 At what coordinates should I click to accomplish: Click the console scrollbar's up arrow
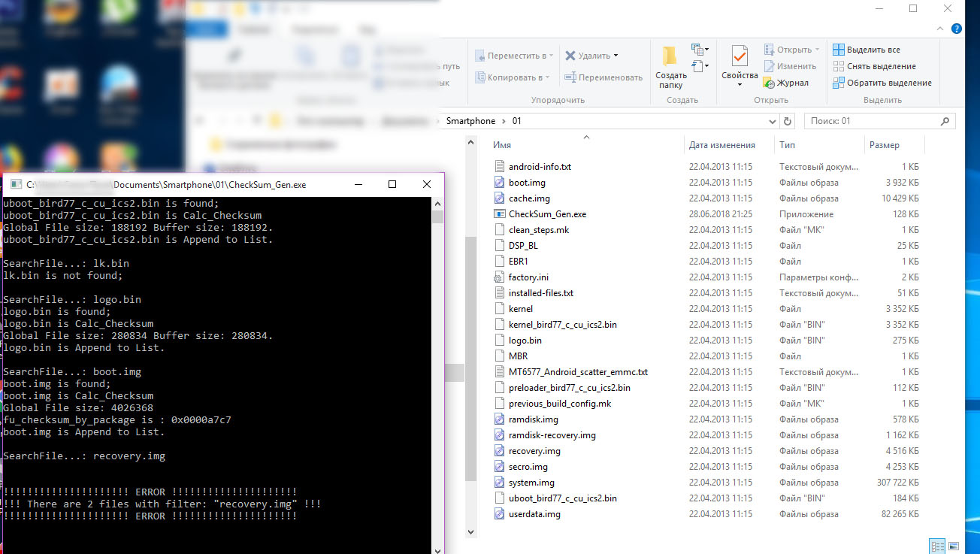tap(438, 203)
